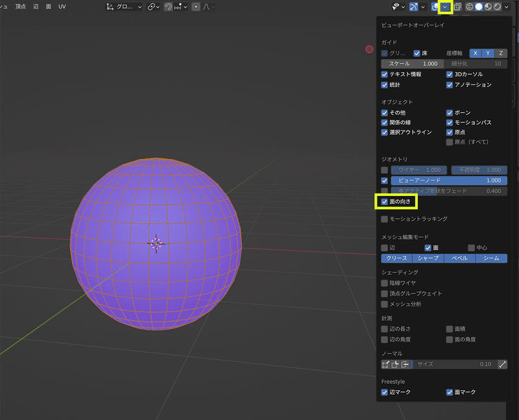Toggle the ベベル button
The image size is (519, 420).
tap(460, 258)
